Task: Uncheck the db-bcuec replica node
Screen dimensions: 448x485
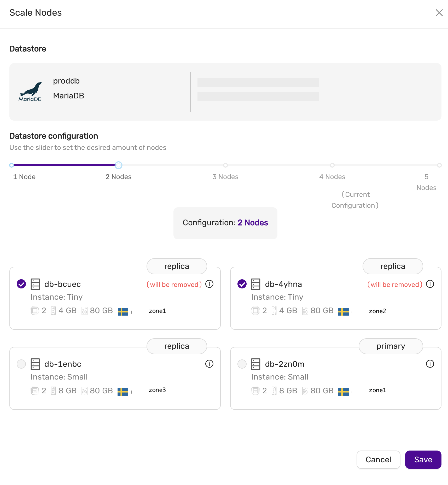Action: (x=21, y=284)
